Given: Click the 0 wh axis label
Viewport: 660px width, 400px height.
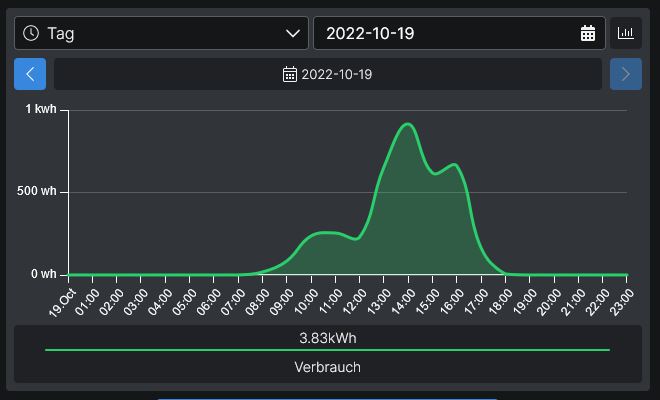Looking at the screenshot, I should point(43,274).
